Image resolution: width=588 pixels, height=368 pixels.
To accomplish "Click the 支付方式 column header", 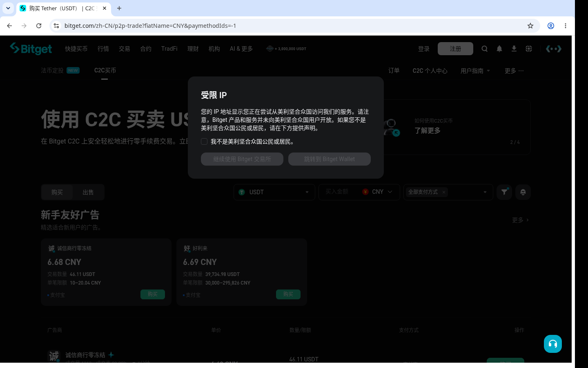I will point(409,330).
